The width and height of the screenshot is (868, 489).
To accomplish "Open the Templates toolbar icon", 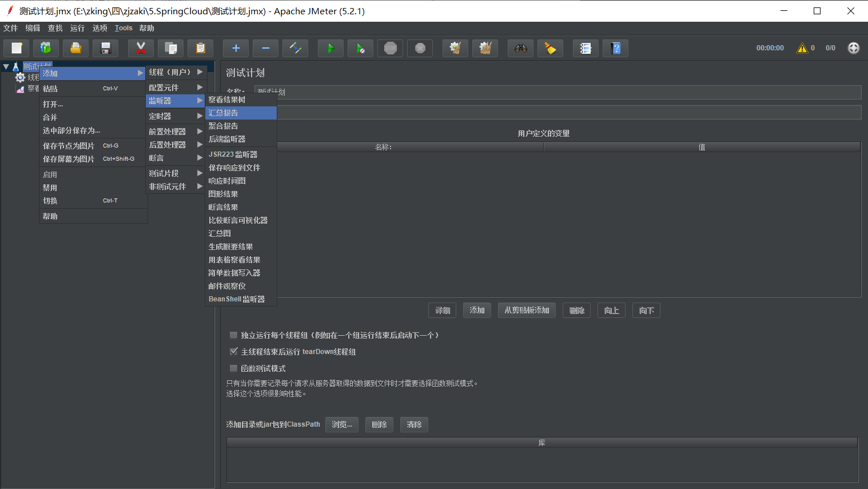I will (46, 48).
